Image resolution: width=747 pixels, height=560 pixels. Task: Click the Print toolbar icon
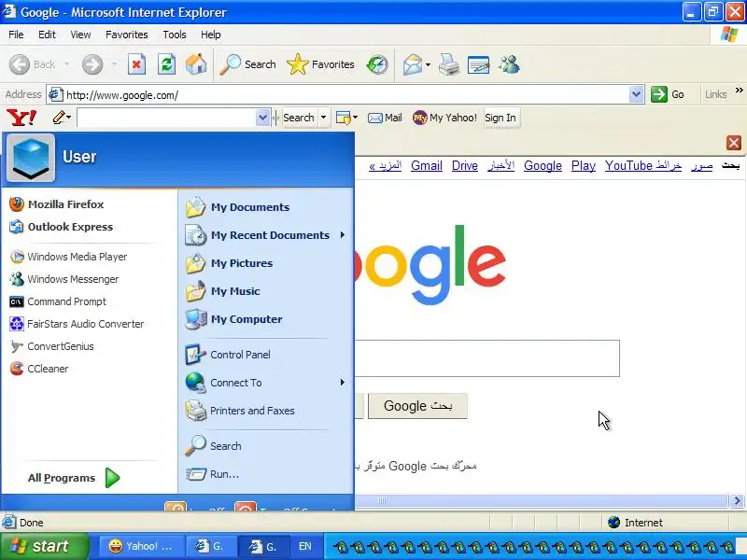coord(449,64)
